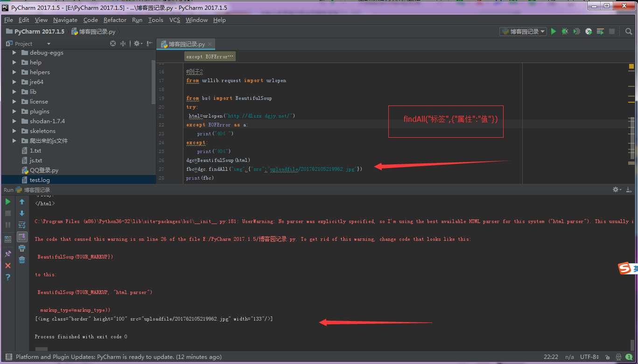The height and width of the screenshot is (364, 638).
Task: Click the grey Stop button in top toolbar
Action: (x=612, y=31)
